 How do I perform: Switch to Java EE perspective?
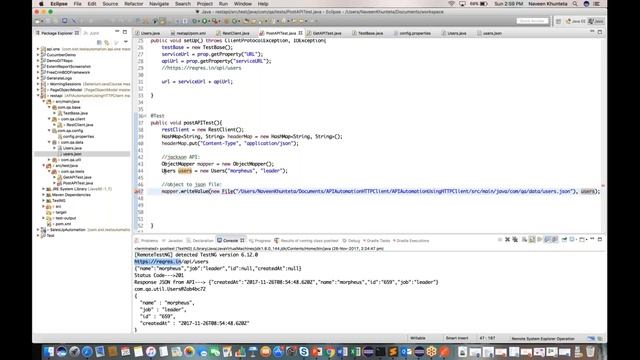click(x=576, y=21)
